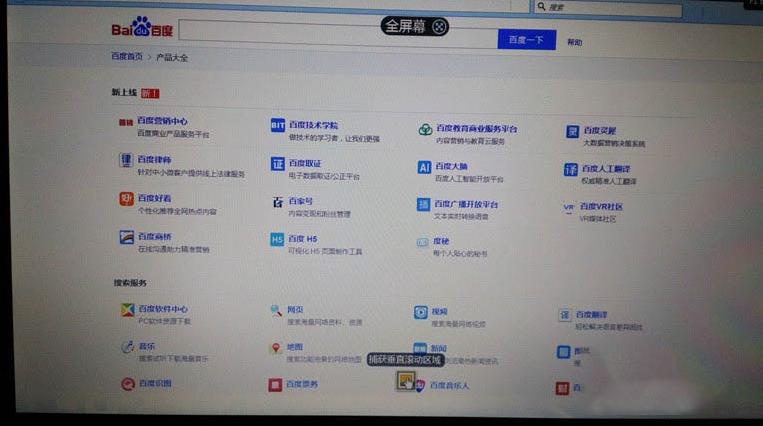Image resolution: width=763 pixels, height=426 pixels.
Task: Click the 百度律师 icon
Action: tap(126, 160)
